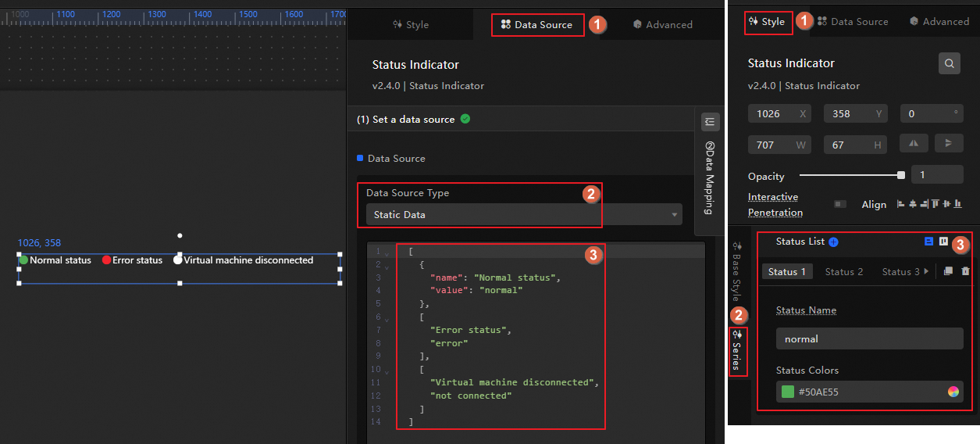Switch Status List to the white column layout
The height and width of the screenshot is (444, 980).
coord(943,242)
